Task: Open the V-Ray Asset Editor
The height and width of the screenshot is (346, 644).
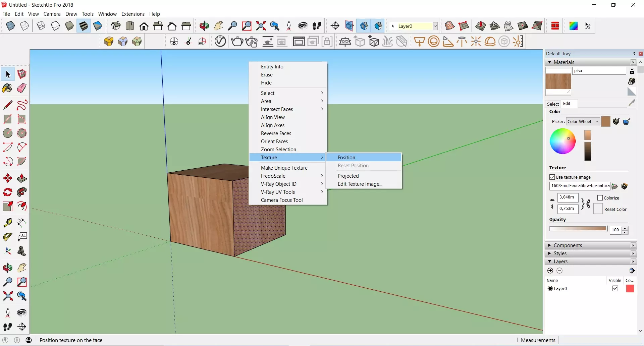Action: click(x=220, y=42)
